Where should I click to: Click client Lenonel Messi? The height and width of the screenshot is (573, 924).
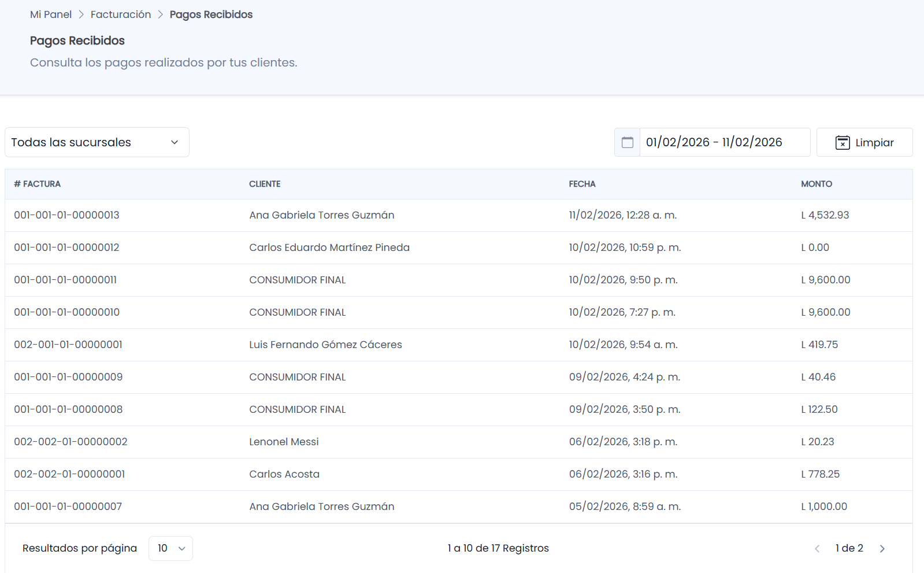[284, 442]
